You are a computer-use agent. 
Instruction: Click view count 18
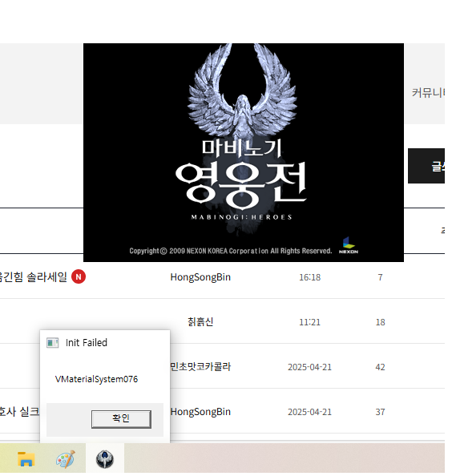(x=380, y=322)
